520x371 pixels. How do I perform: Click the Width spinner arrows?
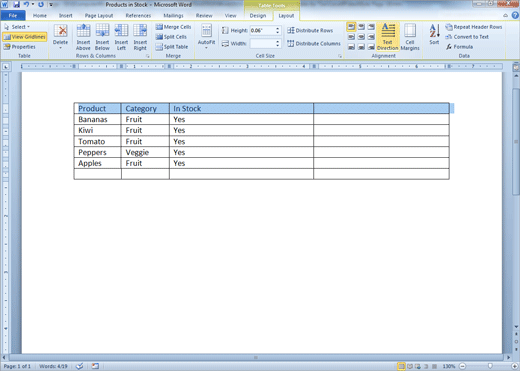[x=278, y=43]
